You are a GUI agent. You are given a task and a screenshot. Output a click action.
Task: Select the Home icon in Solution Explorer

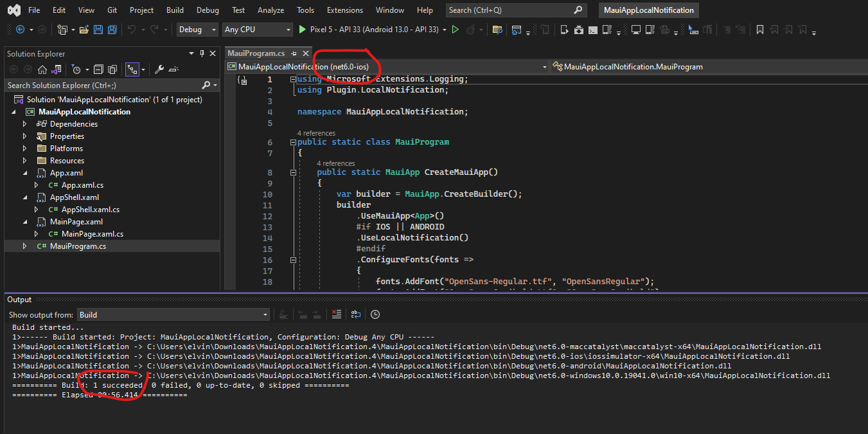[x=42, y=69]
